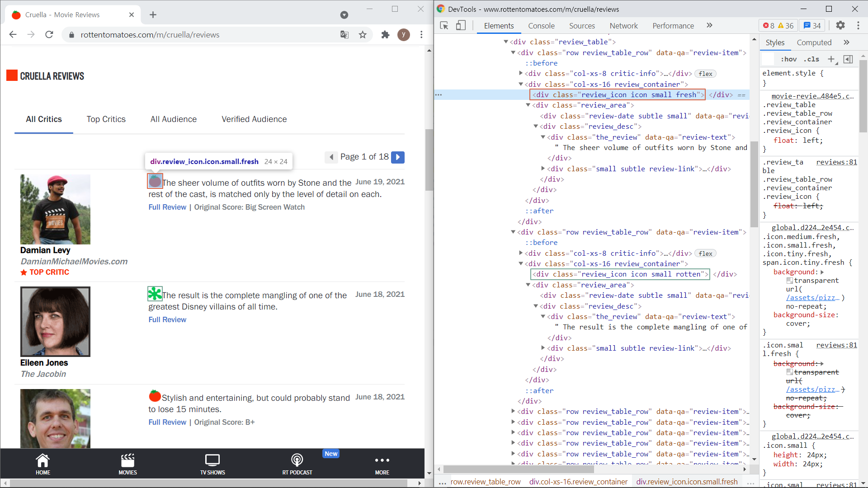Click the transparent background color swatch
The width and height of the screenshot is (868, 488).
pos(789,281)
